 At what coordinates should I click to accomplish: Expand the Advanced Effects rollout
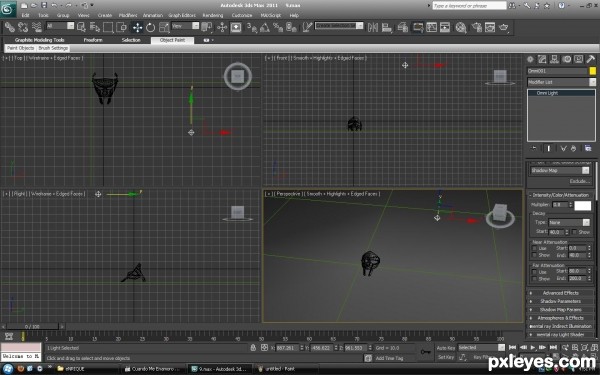point(560,293)
